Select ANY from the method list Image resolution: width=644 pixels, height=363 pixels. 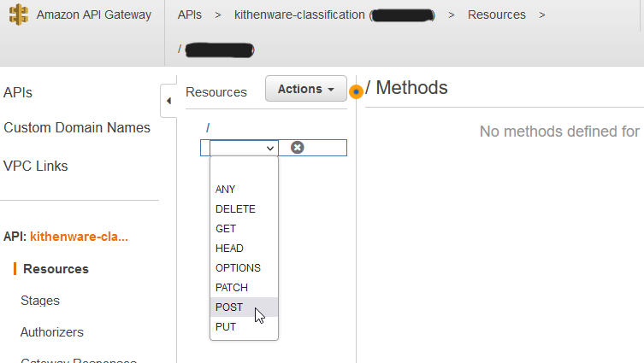tap(244, 189)
